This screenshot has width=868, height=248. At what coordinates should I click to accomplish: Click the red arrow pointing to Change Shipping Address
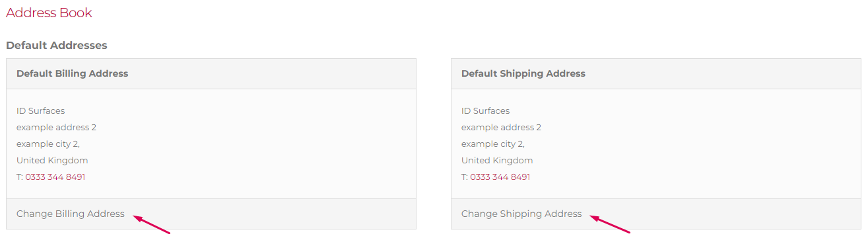(x=610, y=224)
